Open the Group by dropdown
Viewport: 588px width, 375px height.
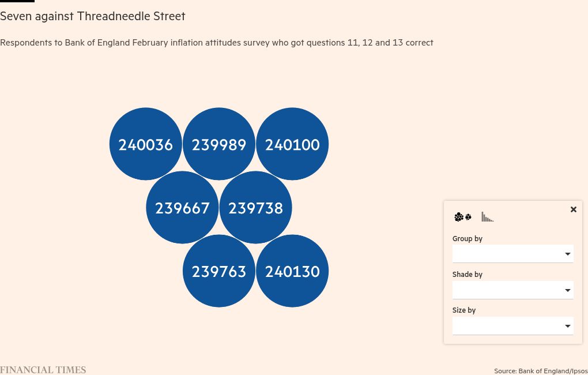(512, 254)
